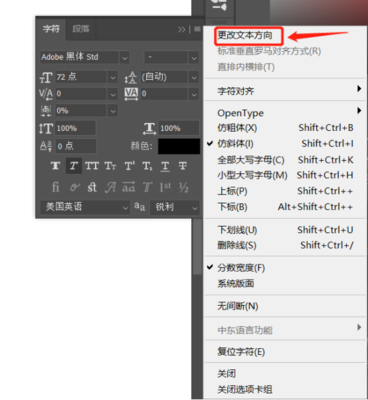This screenshot has width=368, height=400.
Task: Switch to the 段落 tab
Action: pos(81,29)
